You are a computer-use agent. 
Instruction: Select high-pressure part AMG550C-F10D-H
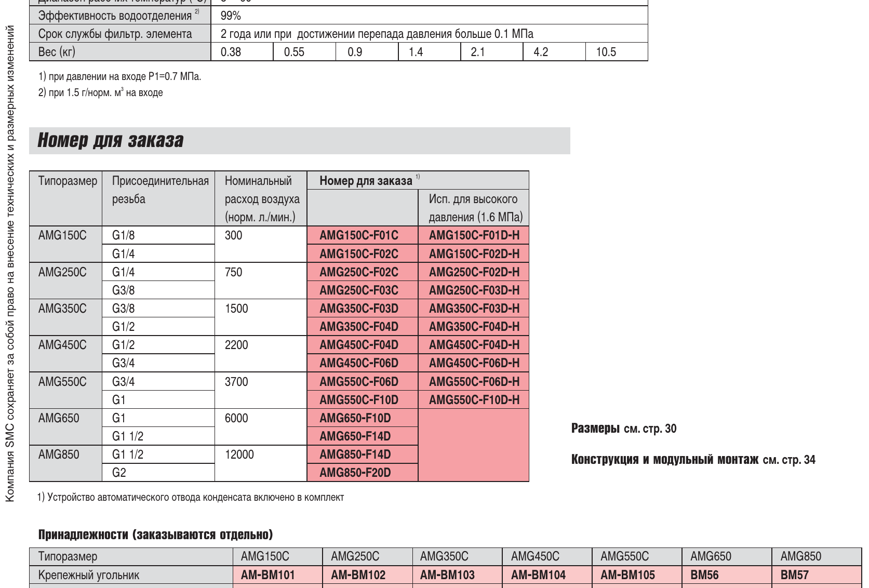[x=474, y=400]
